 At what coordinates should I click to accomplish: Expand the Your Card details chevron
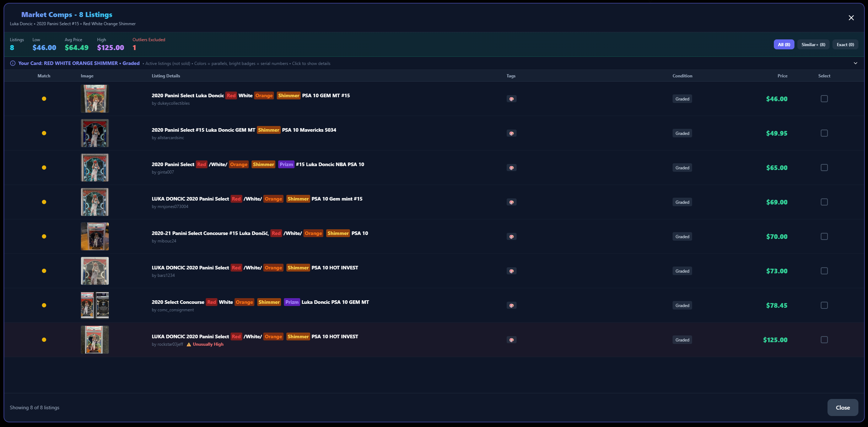point(855,63)
